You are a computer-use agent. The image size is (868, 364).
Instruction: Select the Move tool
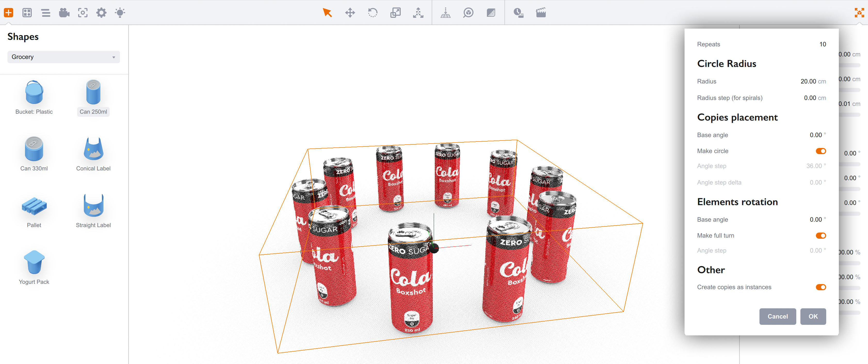[350, 12]
